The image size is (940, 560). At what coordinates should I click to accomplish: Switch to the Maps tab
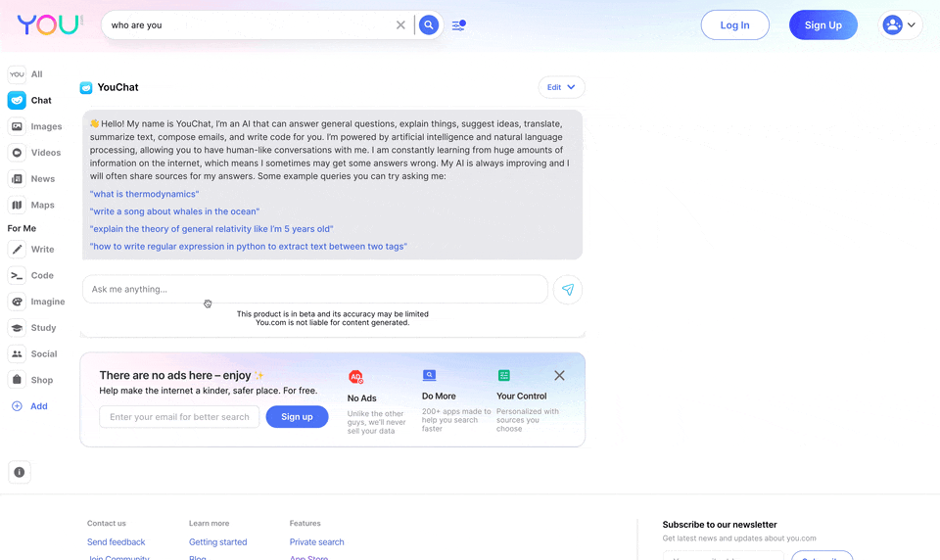32,206
